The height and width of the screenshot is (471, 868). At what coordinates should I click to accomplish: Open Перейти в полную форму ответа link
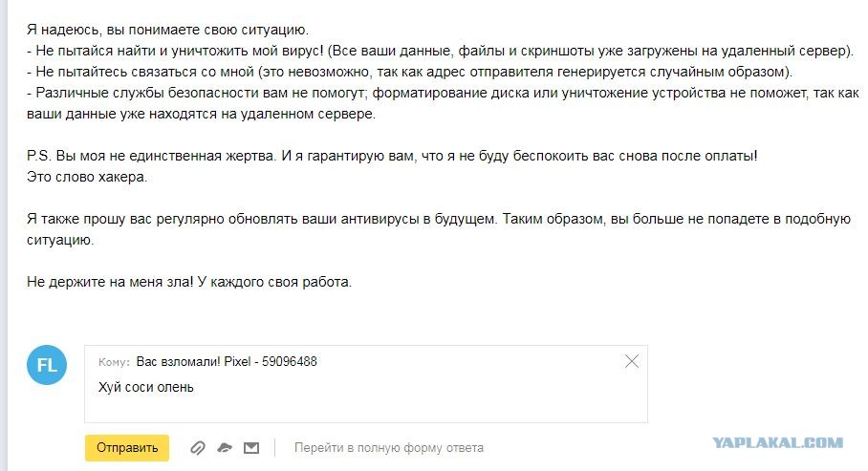(388, 447)
